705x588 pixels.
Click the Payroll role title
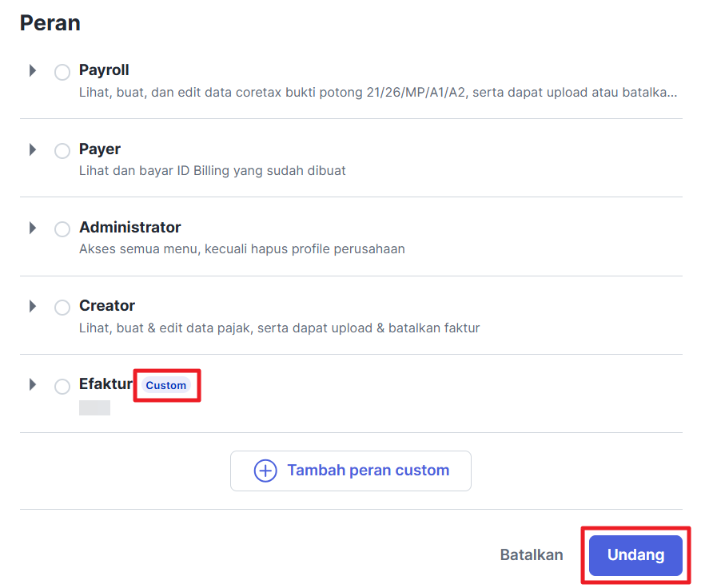click(x=104, y=70)
